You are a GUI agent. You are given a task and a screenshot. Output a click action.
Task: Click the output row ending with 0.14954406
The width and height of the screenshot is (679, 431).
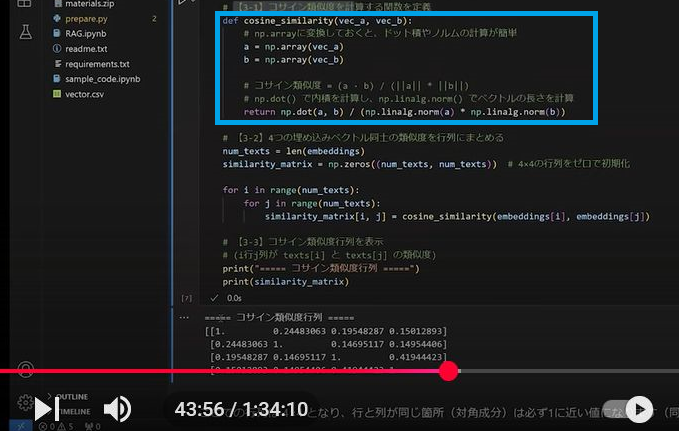click(328, 344)
